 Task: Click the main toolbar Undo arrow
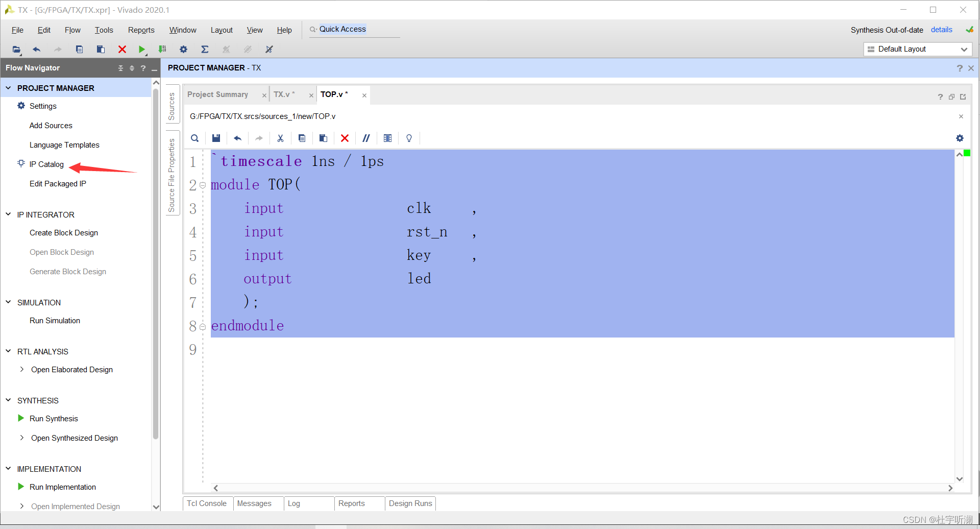click(36, 50)
